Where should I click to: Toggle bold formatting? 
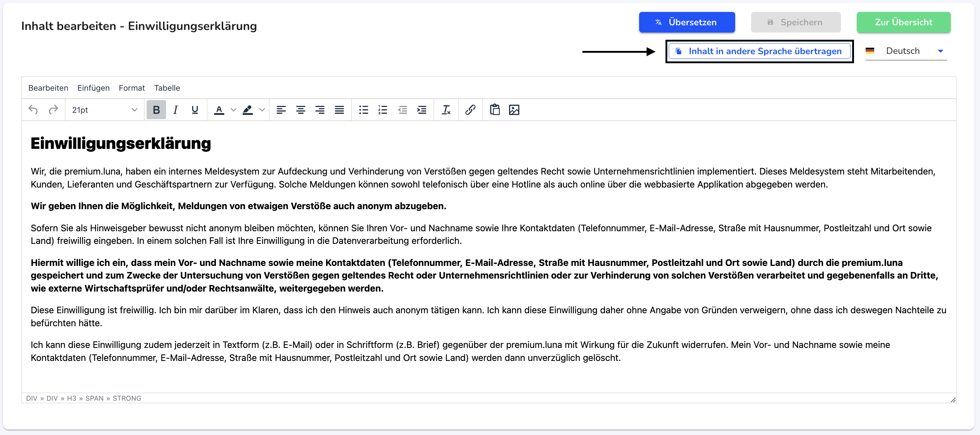[156, 109]
